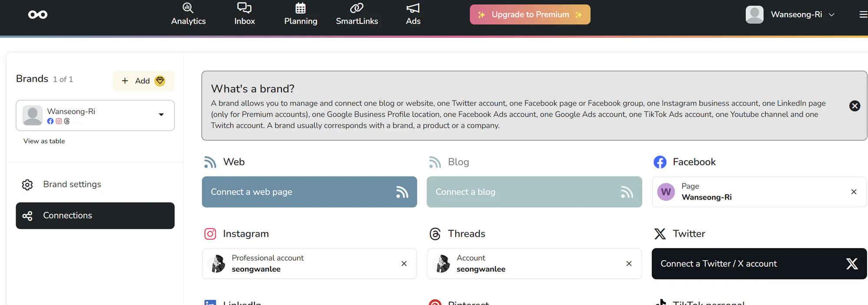
Task: Click Connect a blog button
Action: [x=534, y=192]
